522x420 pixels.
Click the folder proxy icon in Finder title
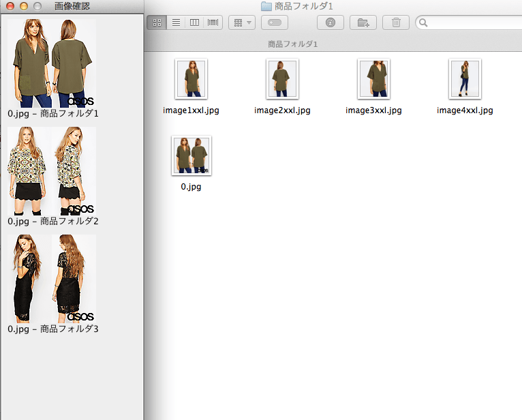(x=266, y=6)
